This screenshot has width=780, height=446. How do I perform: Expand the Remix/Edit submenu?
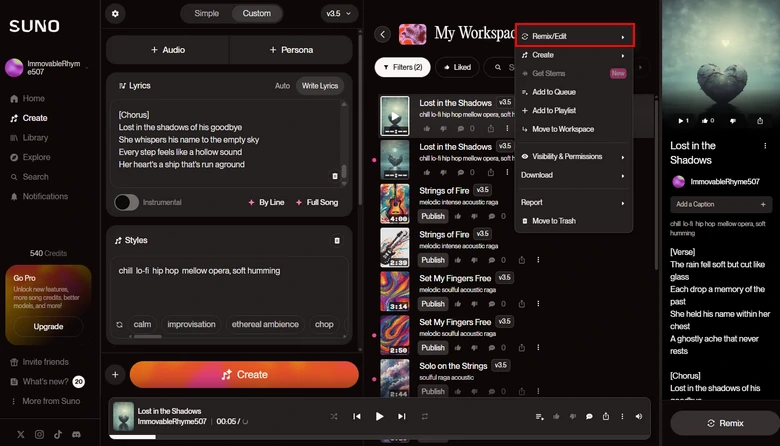click(575, 36)
